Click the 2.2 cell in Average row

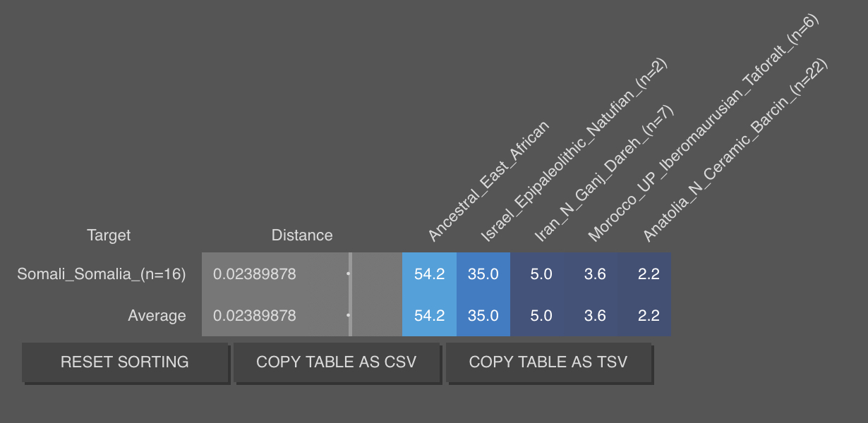click(x=649, y=316)
